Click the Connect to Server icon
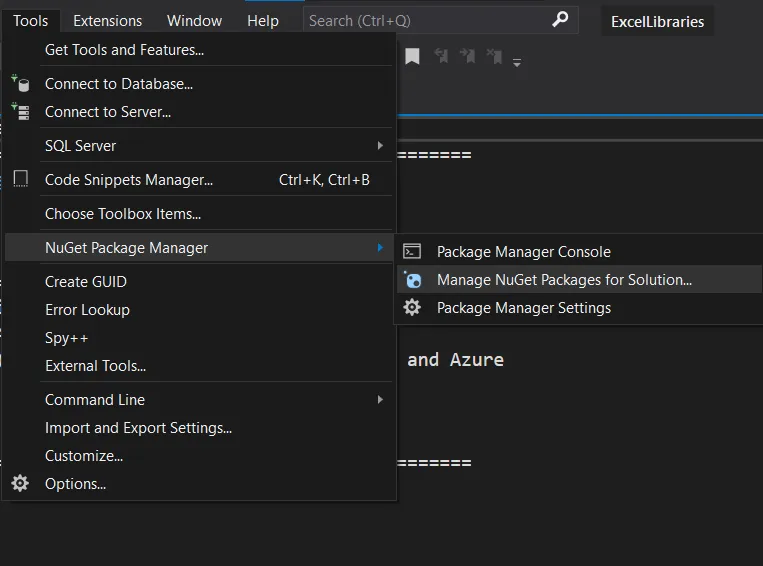The width and height of the screenshot is (763, 566). pos(20,112)
